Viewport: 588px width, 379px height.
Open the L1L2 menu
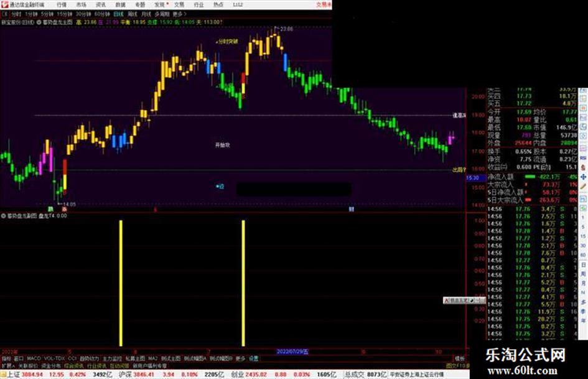pos(238,5)
